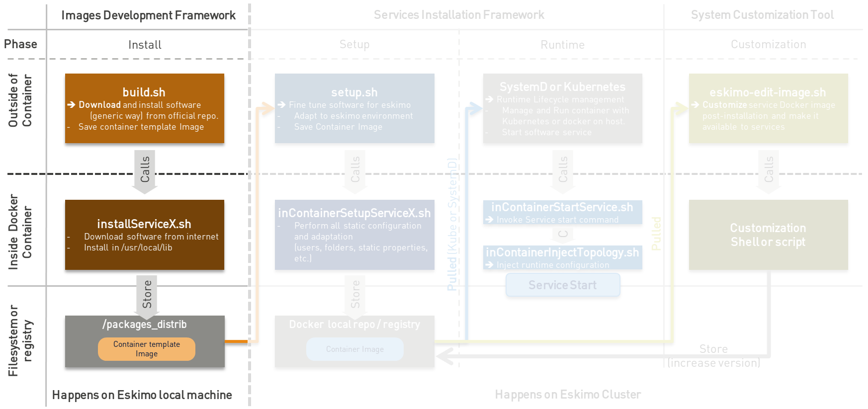This screenshot has width=868, height=409.
Task: Click the Images Development Framework heading
Action: point(148,15)
